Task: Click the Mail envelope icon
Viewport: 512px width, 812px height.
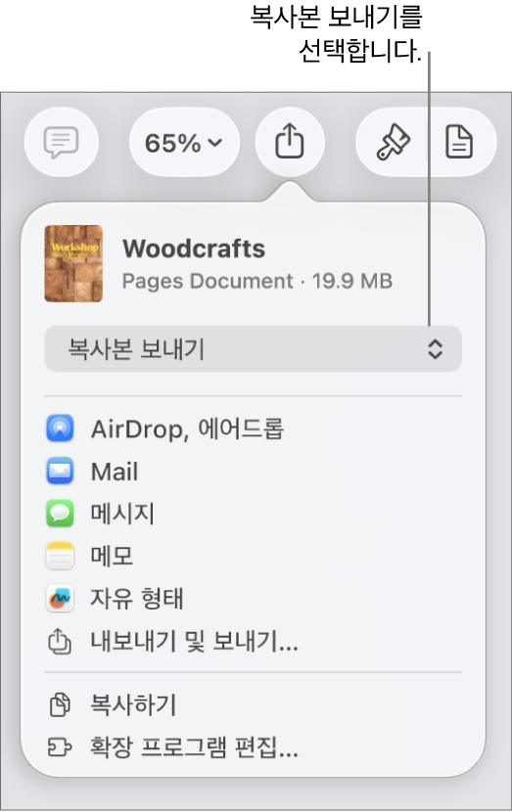Action: (60, 471)
